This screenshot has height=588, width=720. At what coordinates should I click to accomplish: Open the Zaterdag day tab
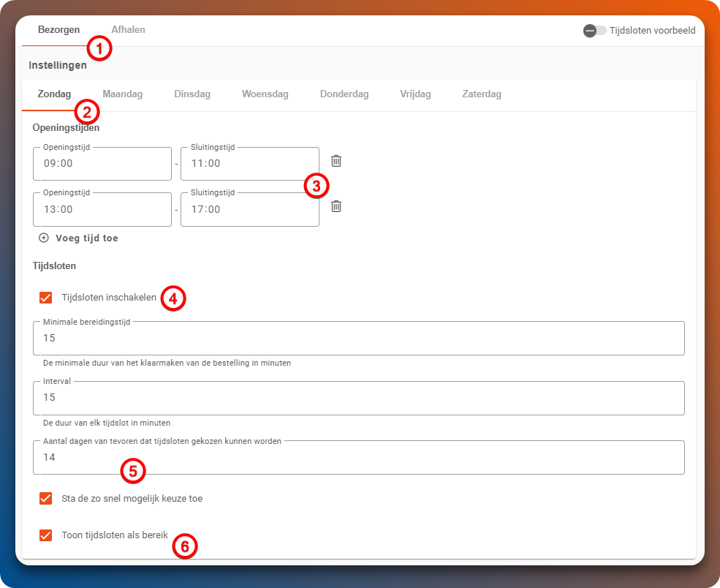pos(482,94)
